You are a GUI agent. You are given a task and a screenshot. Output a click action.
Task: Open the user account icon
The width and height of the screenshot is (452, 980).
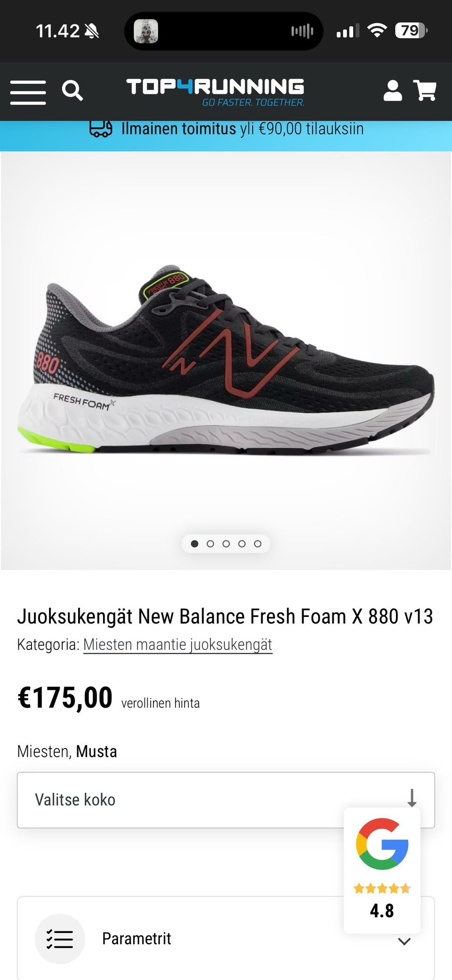(x=393, y=90)
